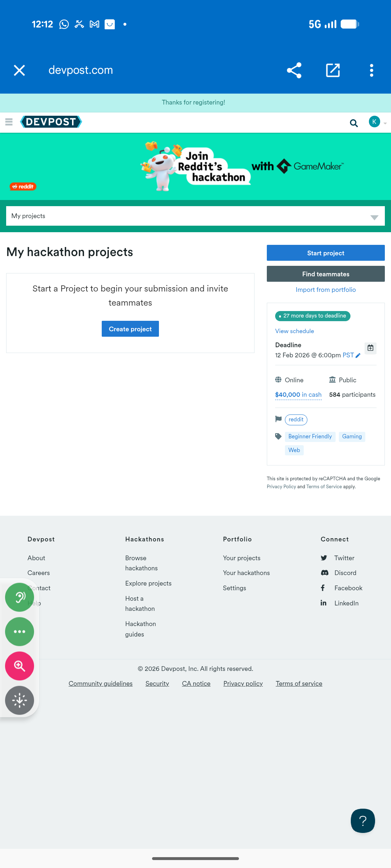Open Your hackathons footer link

pyautogui.click(x=247, y=573)
